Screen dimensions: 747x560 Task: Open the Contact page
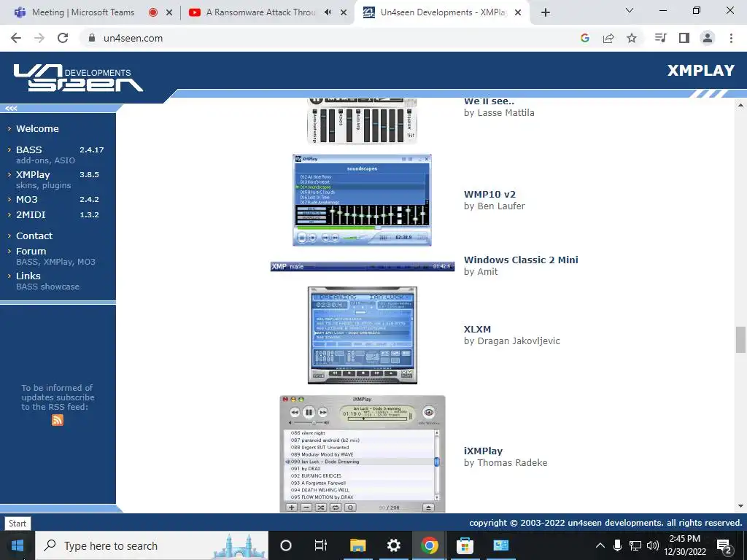(34, 236)
